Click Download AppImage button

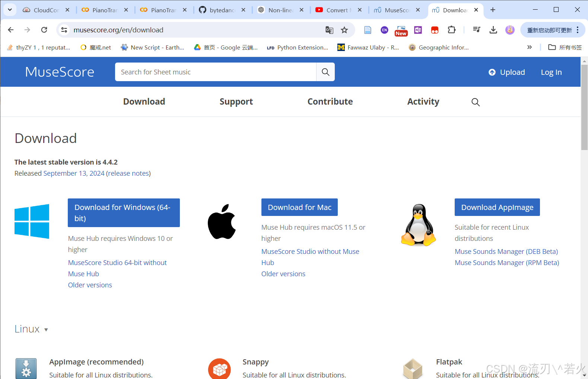pos(497,207)
